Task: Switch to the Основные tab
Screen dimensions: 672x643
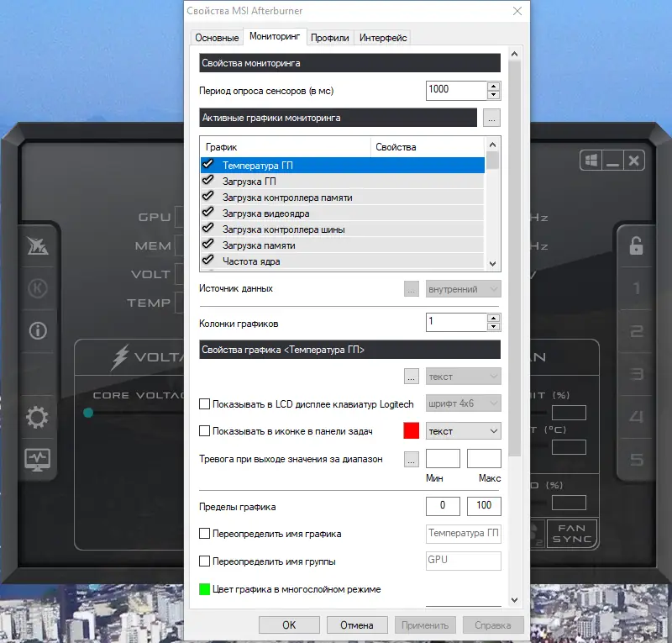Action: coord(217,38)
